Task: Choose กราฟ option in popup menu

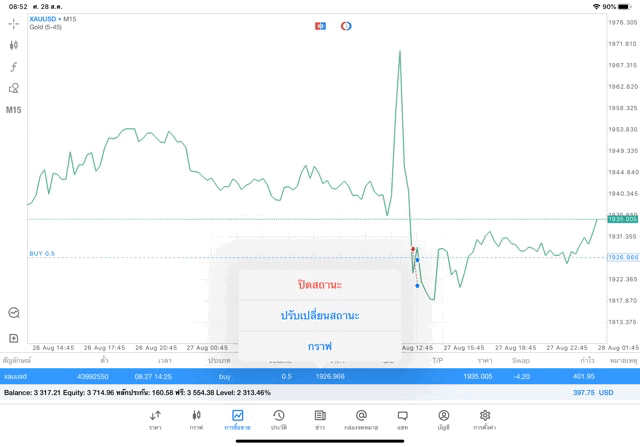Action: click(x=319, y=345)
